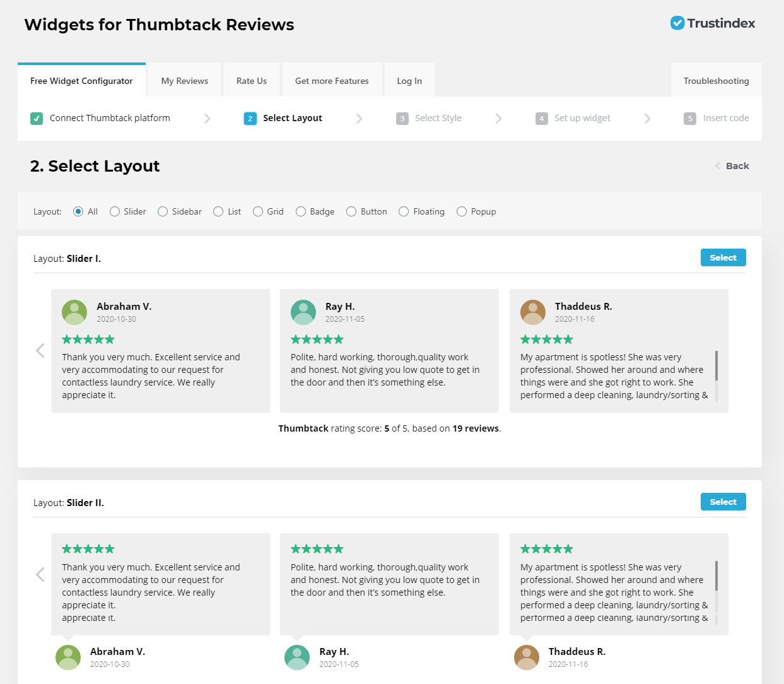This screenshot has height=684, width=784.
Task: Click the green check icon beside Connect Thumbtack platform
Action: [37, 118]
